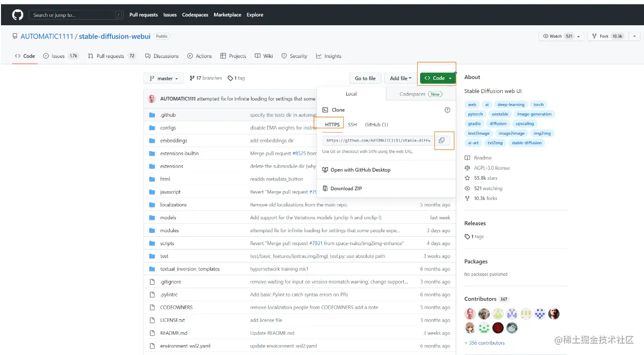Open stable-diffusion-webui repo link
The image size is (644, 355).
coord(114,36)
